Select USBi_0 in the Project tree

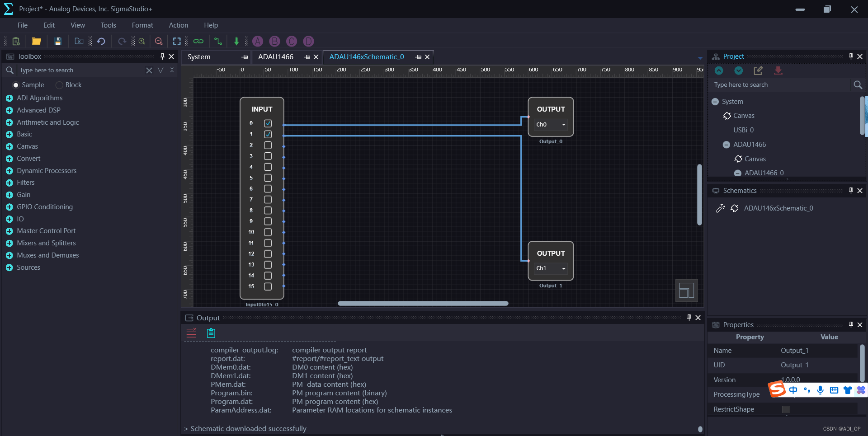click(x=744, y=130)
